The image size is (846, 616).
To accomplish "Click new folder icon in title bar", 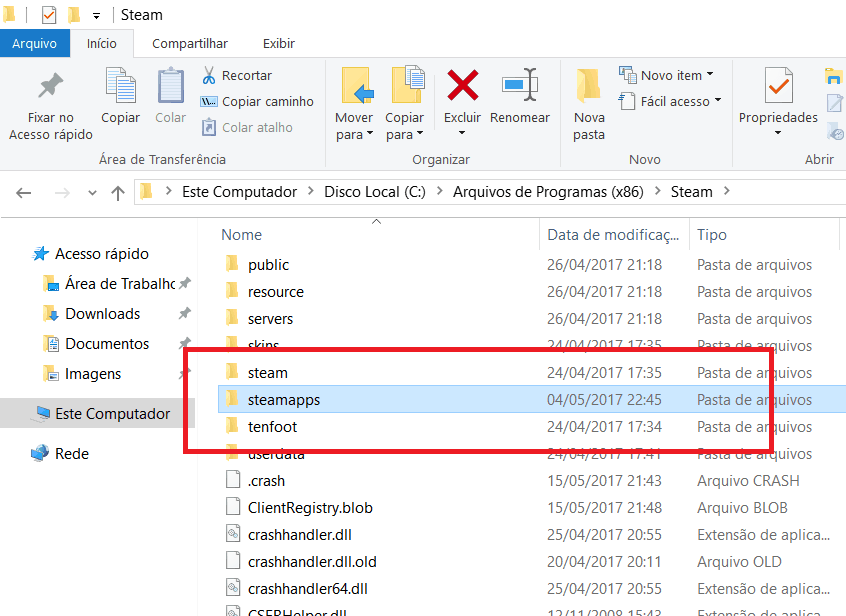I will (74, 15).
